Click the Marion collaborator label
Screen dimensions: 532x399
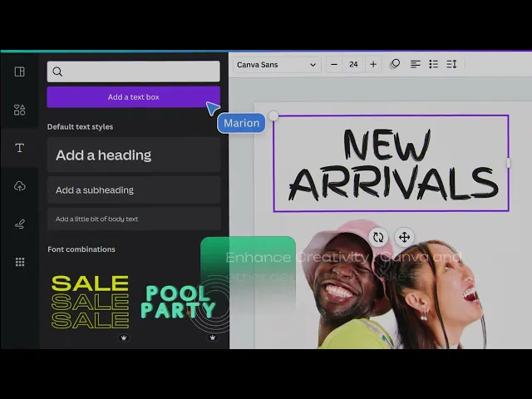pos(242,123)
